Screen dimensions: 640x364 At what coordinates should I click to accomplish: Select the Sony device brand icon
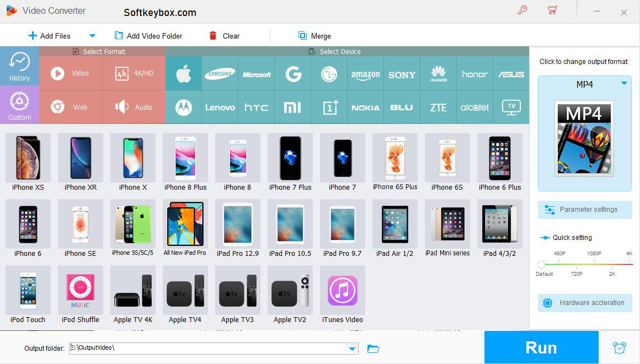402,72
